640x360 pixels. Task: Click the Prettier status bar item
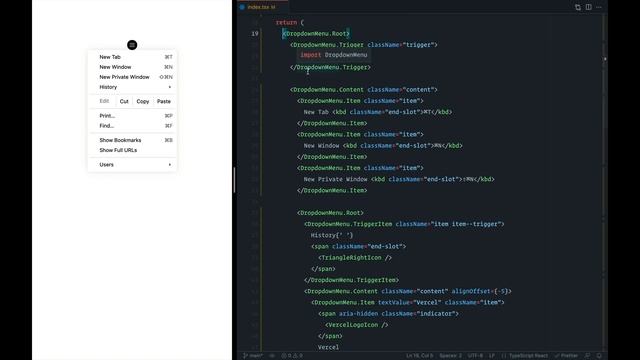(566, 356)
